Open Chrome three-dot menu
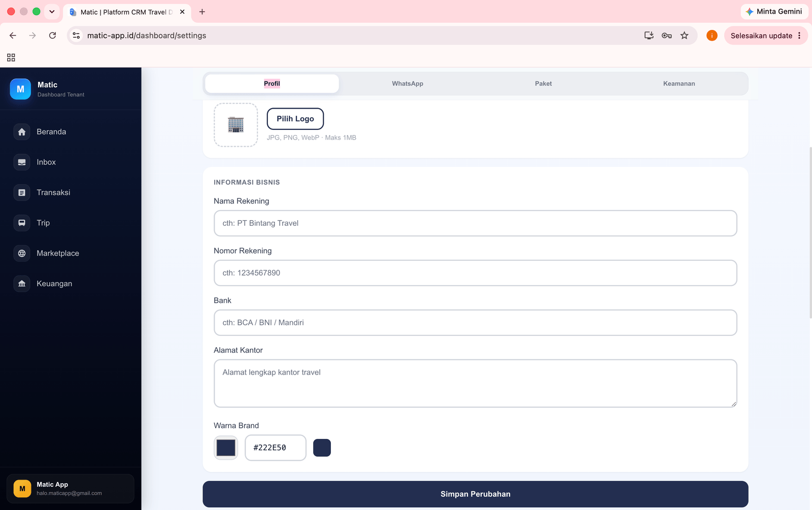 click(x=799, y=36)
